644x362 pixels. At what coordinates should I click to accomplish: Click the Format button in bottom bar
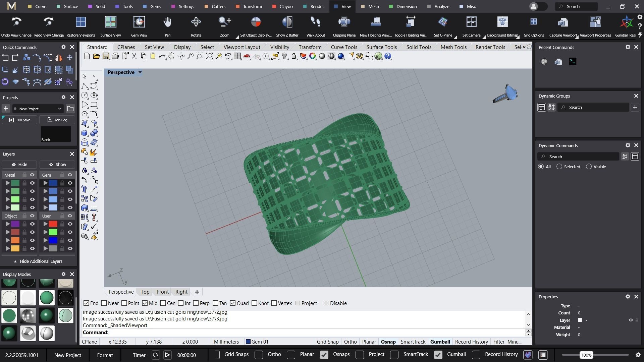[x=105, y=355]
